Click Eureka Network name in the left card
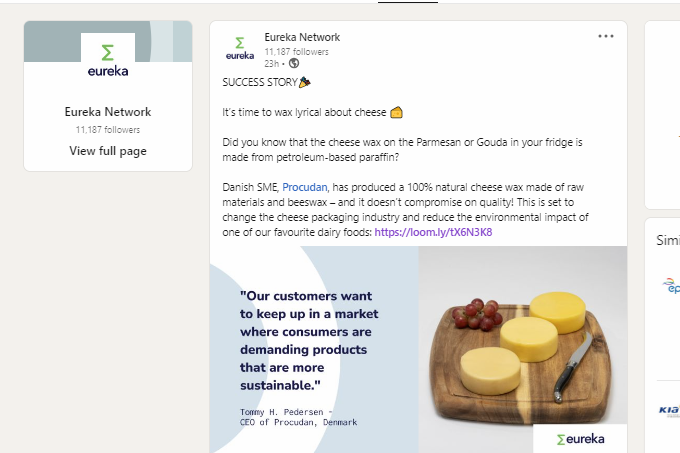Screen dimensions: 680x453 [108, 112]
